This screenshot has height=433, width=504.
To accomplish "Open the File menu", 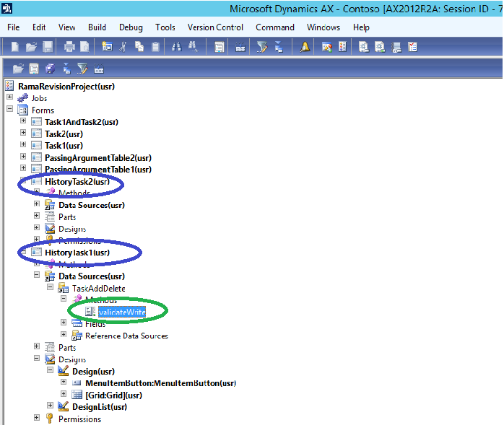I will (14, 27).
